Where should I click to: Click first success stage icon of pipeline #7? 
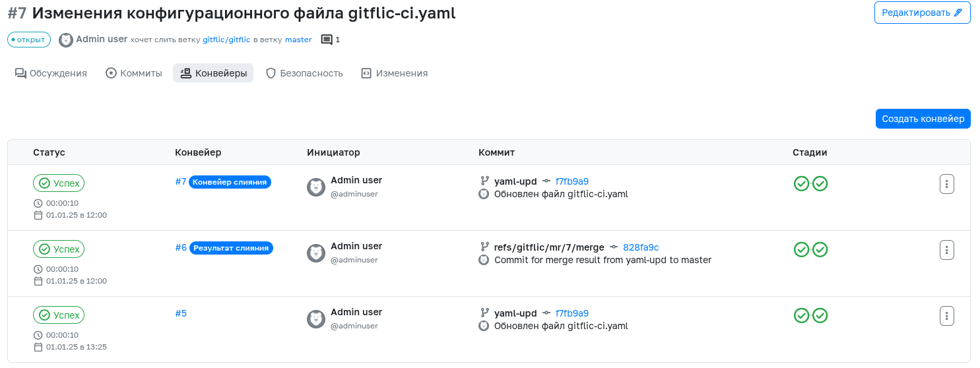point(801,184)
